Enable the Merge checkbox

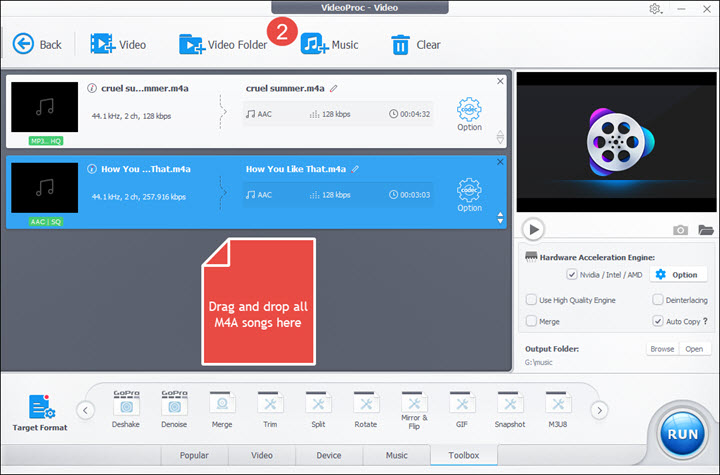[531, 321]
